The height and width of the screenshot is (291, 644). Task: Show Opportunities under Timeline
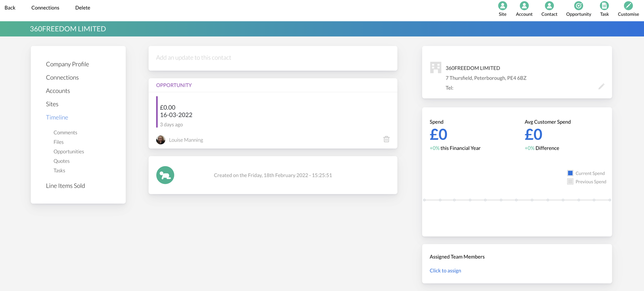click(69, 151)
